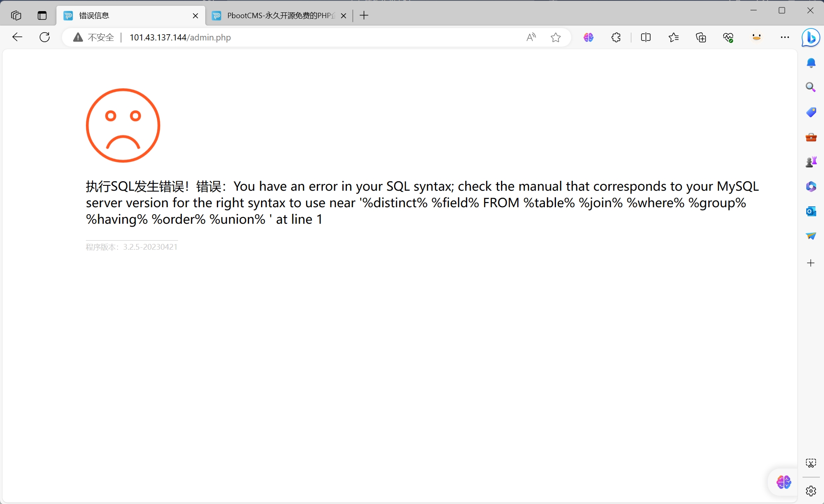Open the Outlook sidebar app
Image resolution: width=824 pixels, height=504 pixels.
click(811, 211)
